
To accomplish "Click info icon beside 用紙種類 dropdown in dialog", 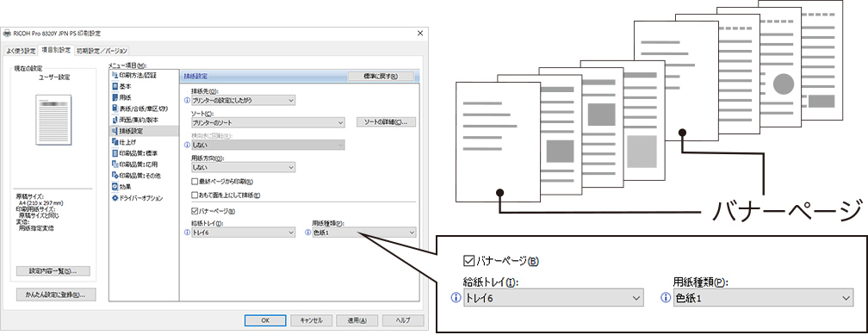I will pos(307,233).
